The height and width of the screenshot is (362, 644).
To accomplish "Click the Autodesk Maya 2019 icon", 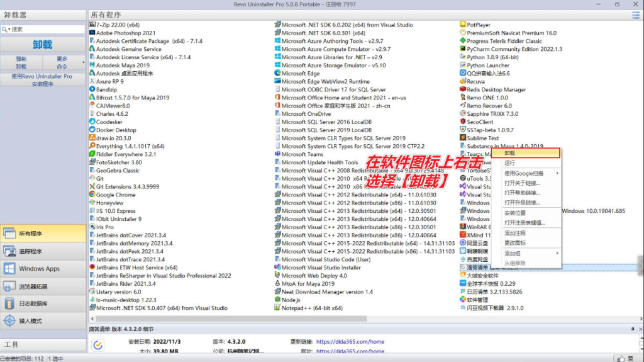I will 92,65.
